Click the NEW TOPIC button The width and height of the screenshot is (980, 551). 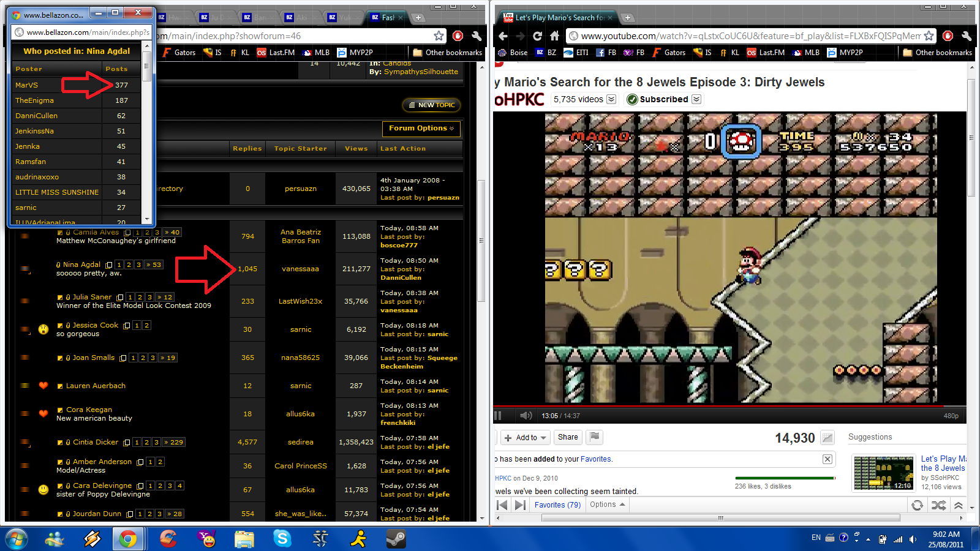(431, 105)
